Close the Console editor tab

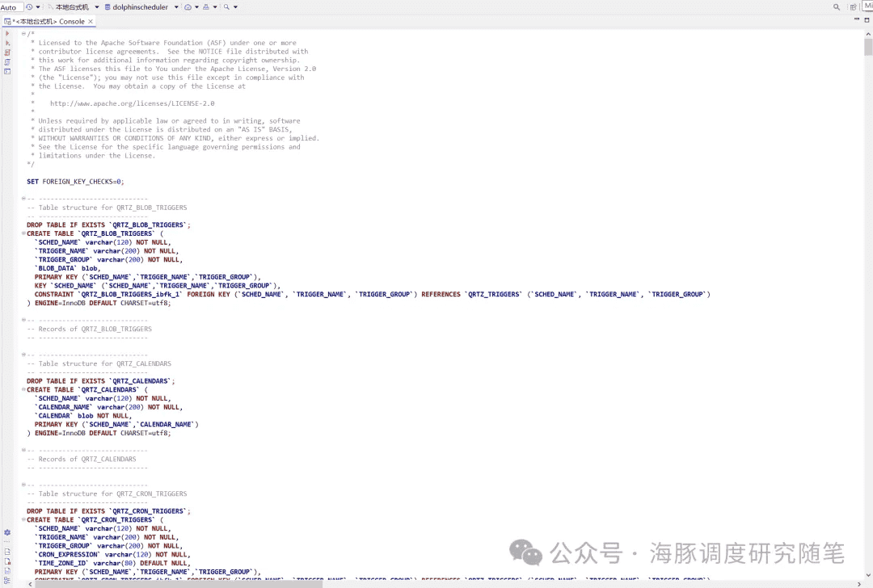90,22
